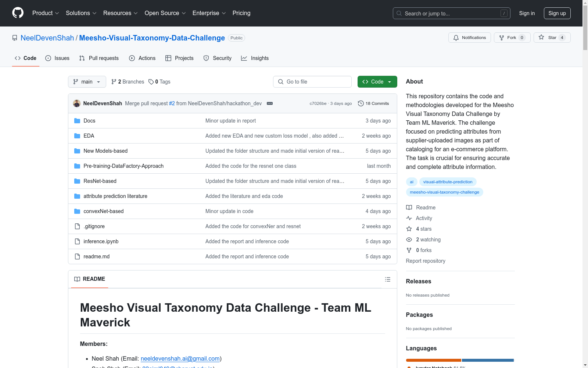588x368 pixels.
Task: Open the GitHub homepage logo
Action: pos(18,13)
